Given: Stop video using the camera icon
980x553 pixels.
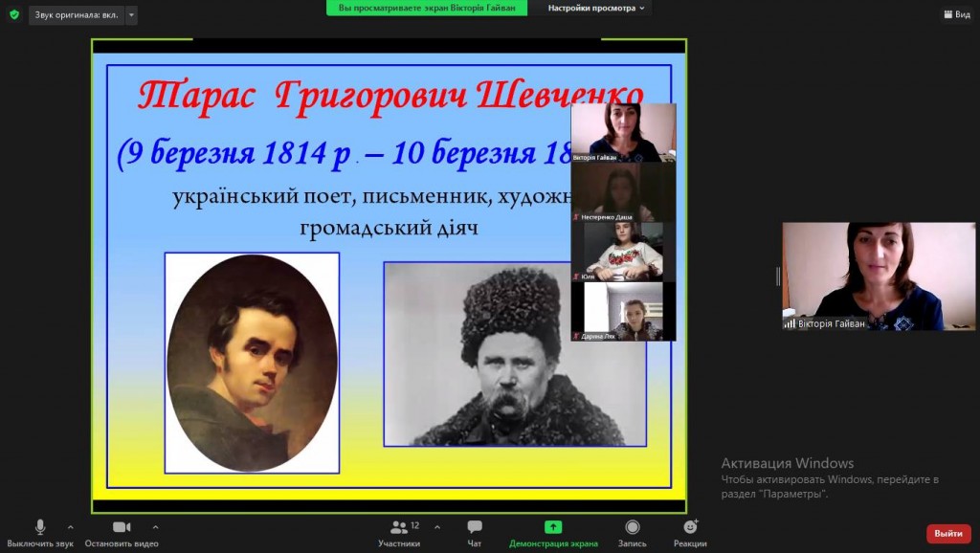Looking at the screenshot, I should point(122,527).
